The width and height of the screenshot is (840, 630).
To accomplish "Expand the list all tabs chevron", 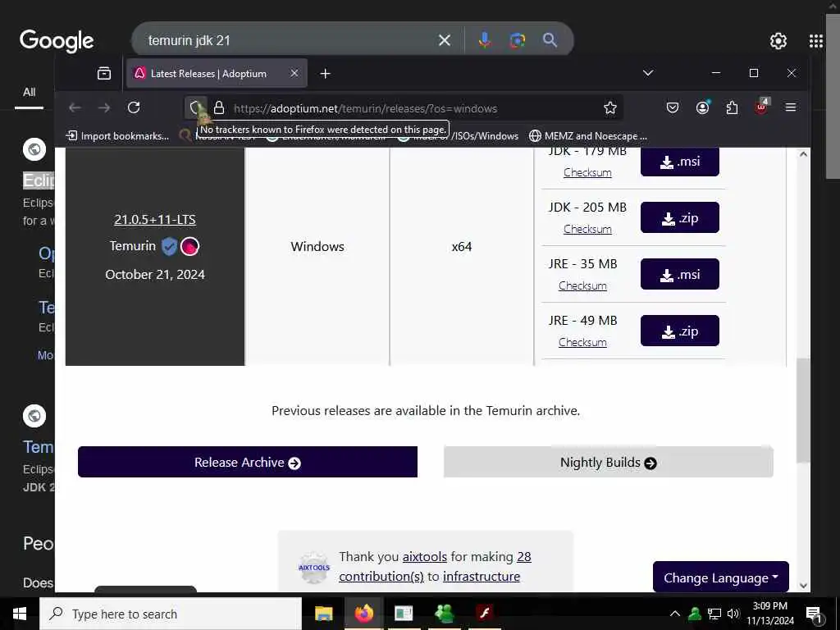I will click(648, 73).
